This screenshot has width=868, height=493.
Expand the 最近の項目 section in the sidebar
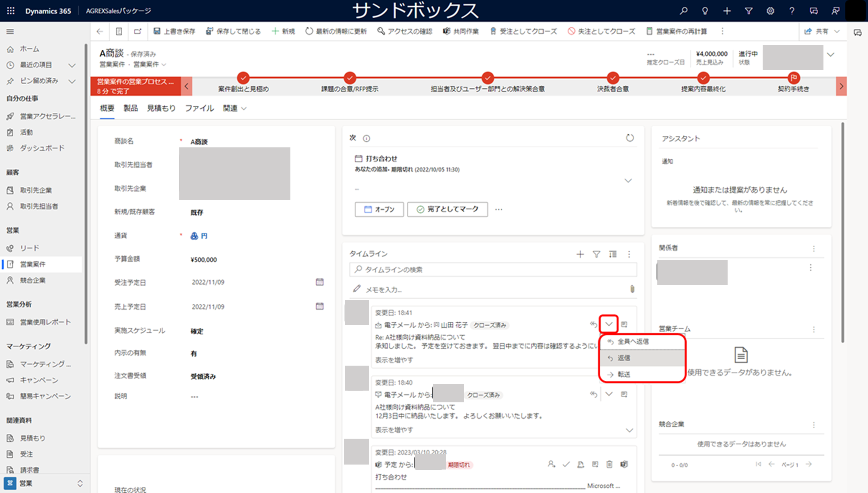pyautogui.click(x=72, y=65)
